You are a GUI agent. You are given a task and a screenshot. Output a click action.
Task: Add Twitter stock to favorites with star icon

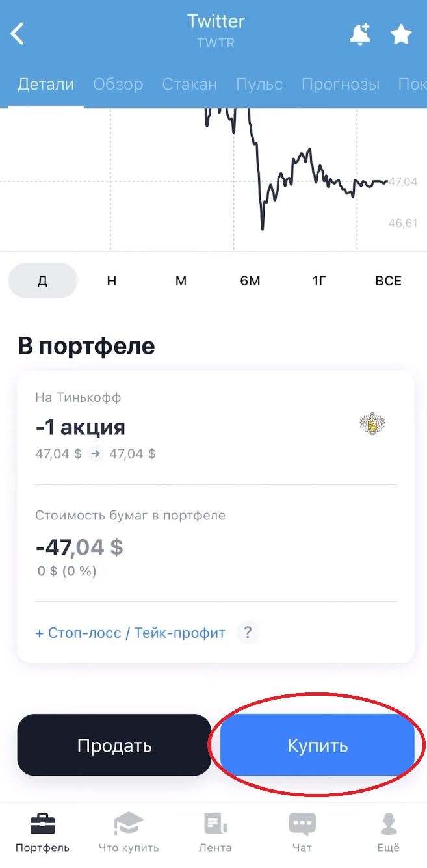[401, 34]
